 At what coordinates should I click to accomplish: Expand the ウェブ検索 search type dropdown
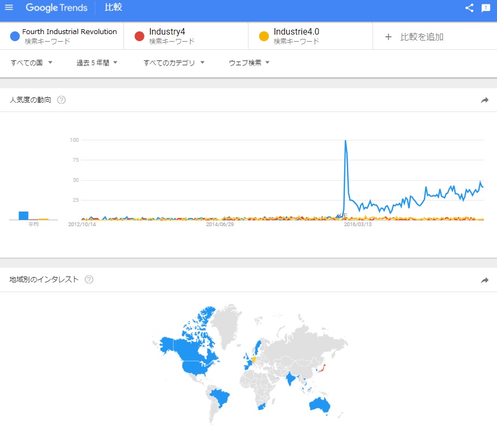(x=249, y=63)
